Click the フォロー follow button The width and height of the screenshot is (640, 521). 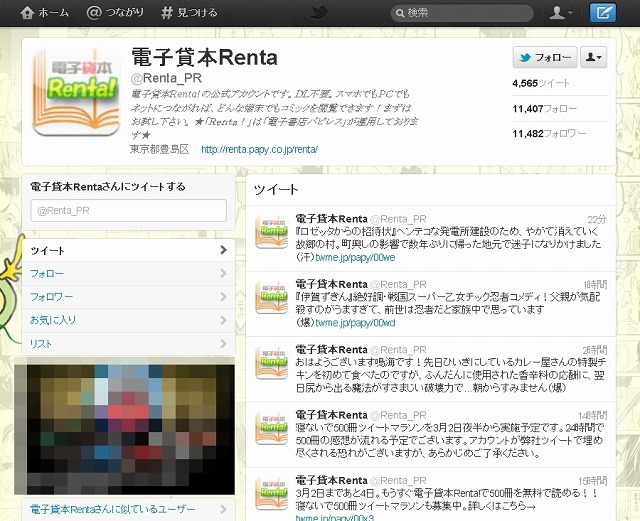click(x=545, y=57)
